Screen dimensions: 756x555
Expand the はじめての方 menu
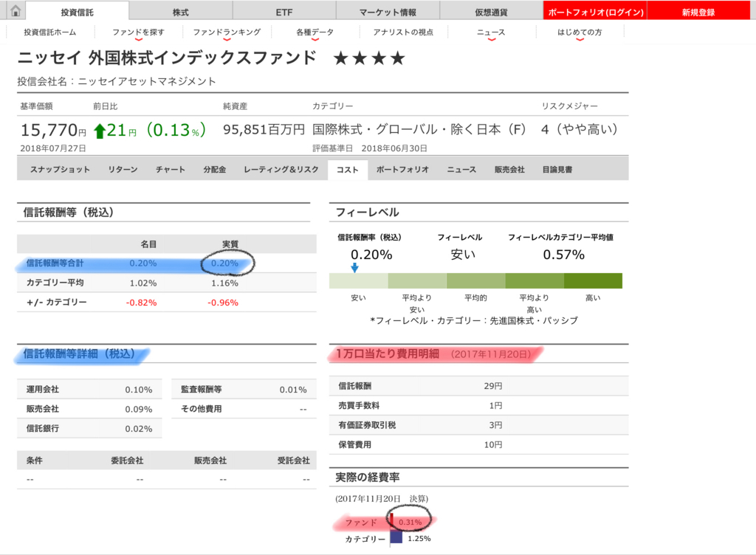(x=580, y=32)
